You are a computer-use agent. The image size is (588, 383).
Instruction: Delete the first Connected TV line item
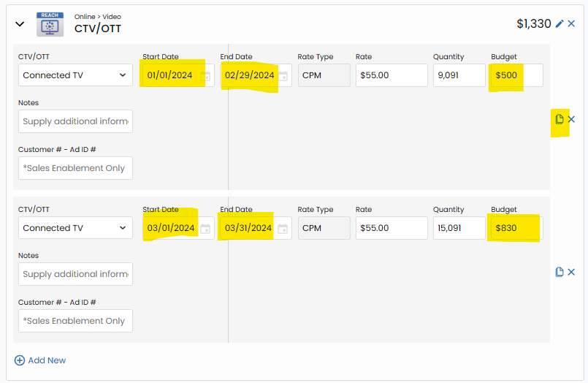point(571,119)
